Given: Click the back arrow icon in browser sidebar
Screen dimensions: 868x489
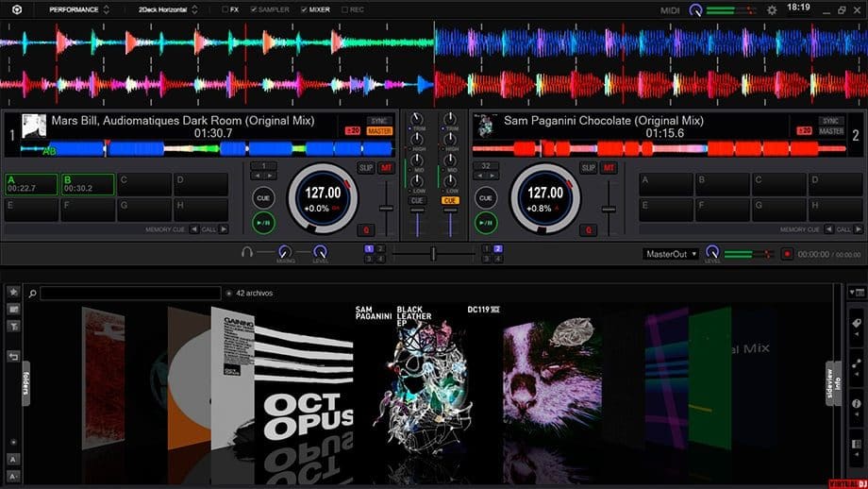Looking at the screenshot, I should 13,356.
